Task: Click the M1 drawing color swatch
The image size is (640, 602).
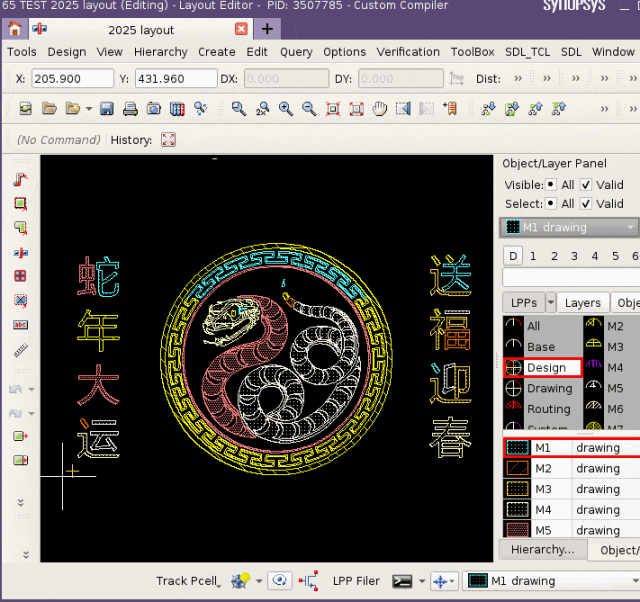Action: coord(517,448)
